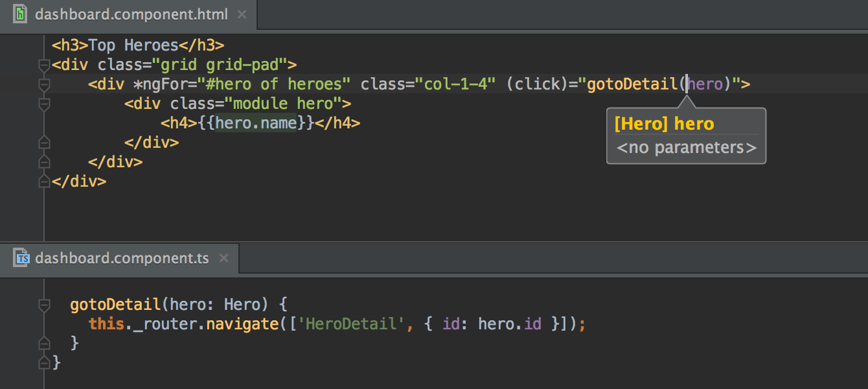Viewport: 868px width, 389px height.
Task: Collapse the ngFor div code fold region
Action: [44, 84]
